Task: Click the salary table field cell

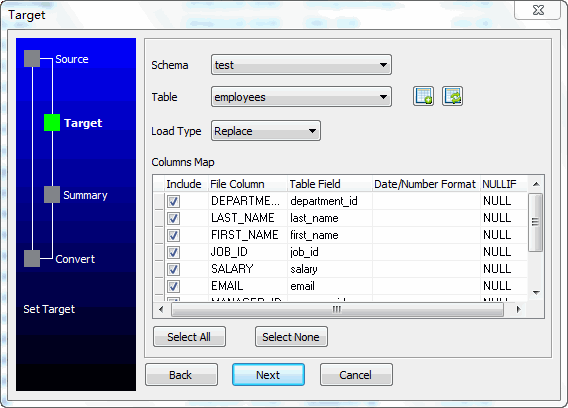Action: tap(330, 269)
